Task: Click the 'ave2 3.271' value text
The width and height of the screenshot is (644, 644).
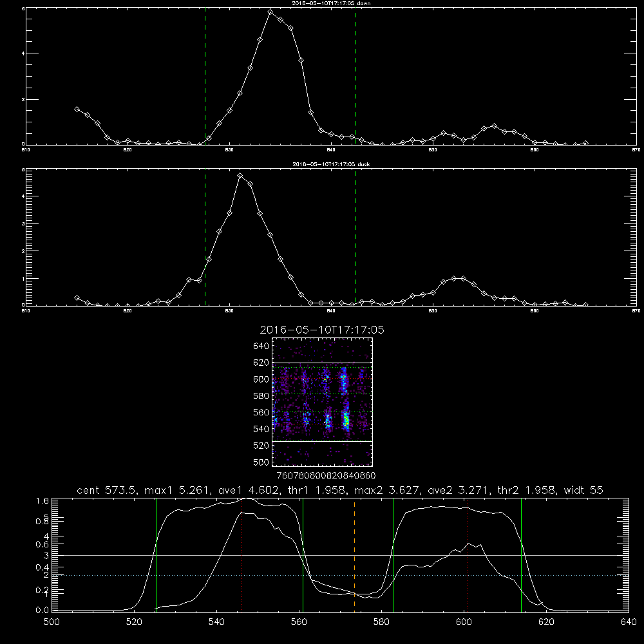Action: point(459,490)
